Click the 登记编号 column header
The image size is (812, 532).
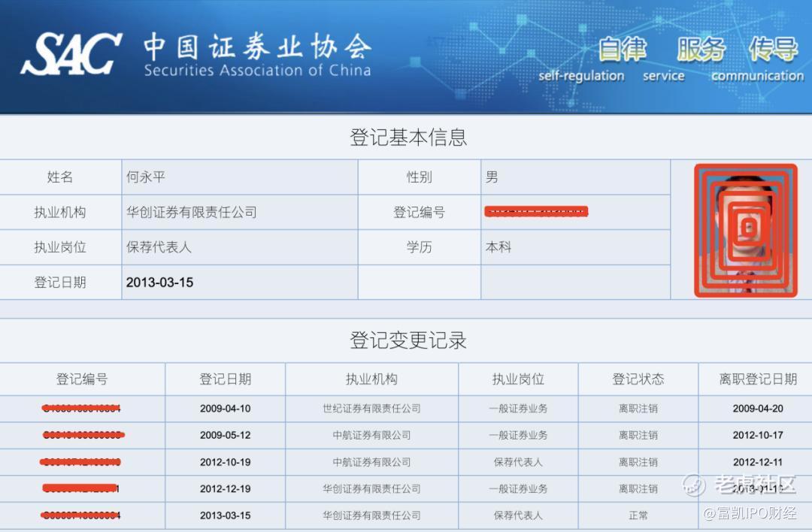(83, 379)
